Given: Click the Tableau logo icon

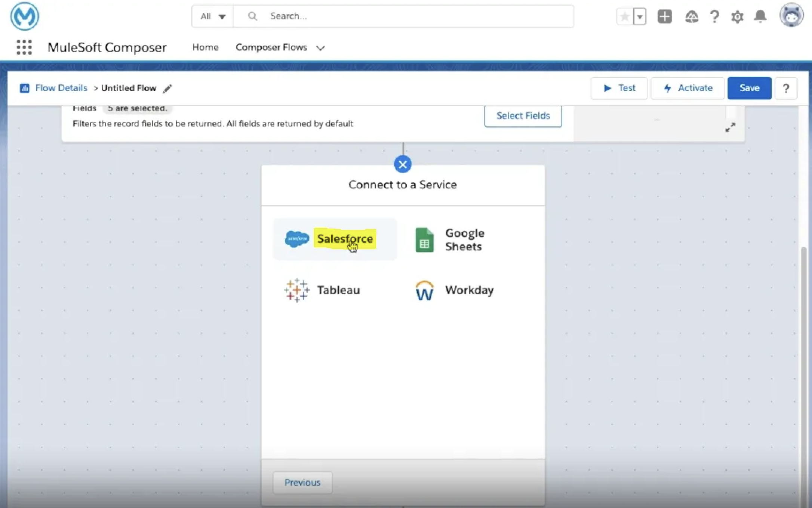Looking at the screenshot, I should tap(297, 290).
